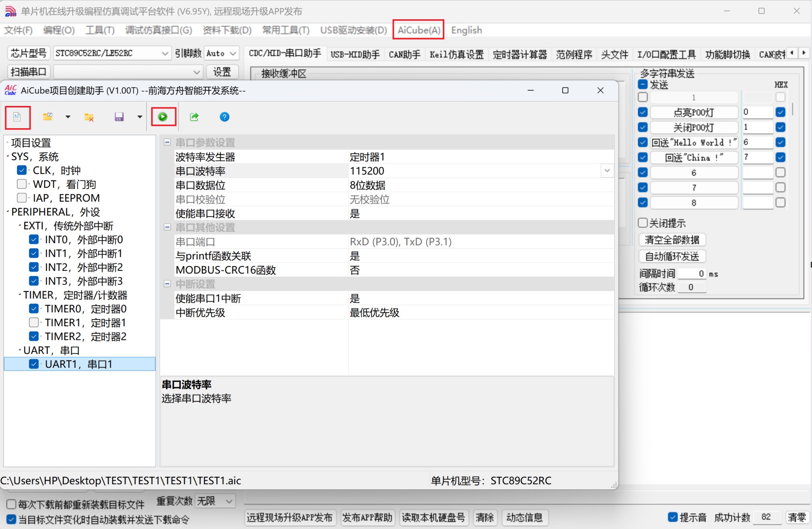The width and height of the screenshot is (812, 529).
Task: Select the 波特率发生器 property row
Action: (x=394, y=157)
